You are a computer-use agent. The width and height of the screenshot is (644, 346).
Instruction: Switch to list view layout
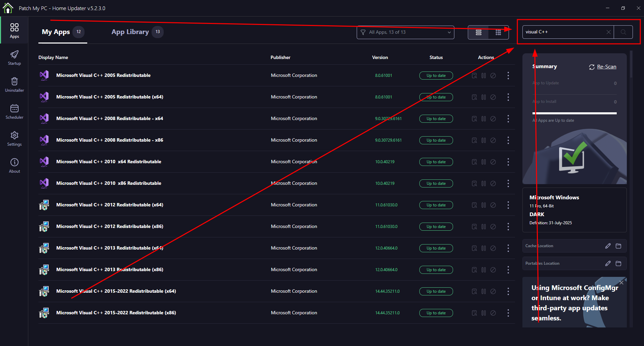(478, 32)
